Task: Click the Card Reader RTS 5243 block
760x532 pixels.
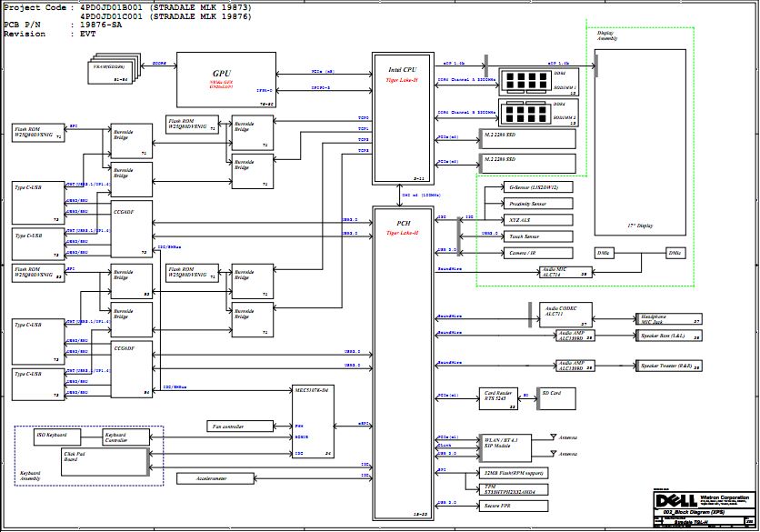Action: [498, 398]
